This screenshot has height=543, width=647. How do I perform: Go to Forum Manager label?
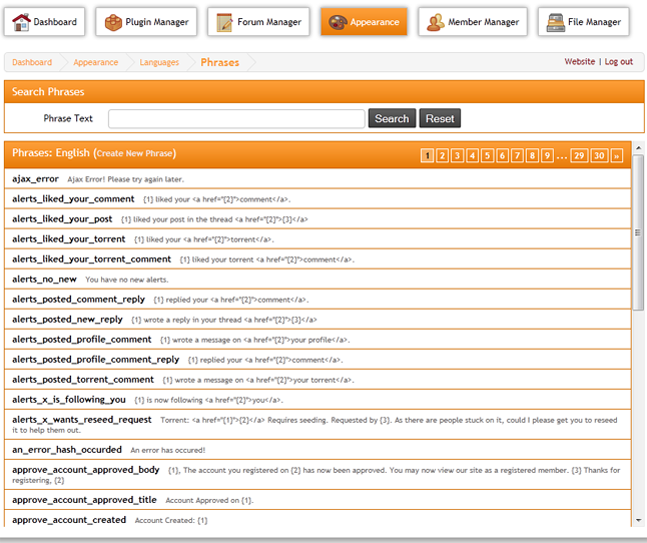(269, 22)
